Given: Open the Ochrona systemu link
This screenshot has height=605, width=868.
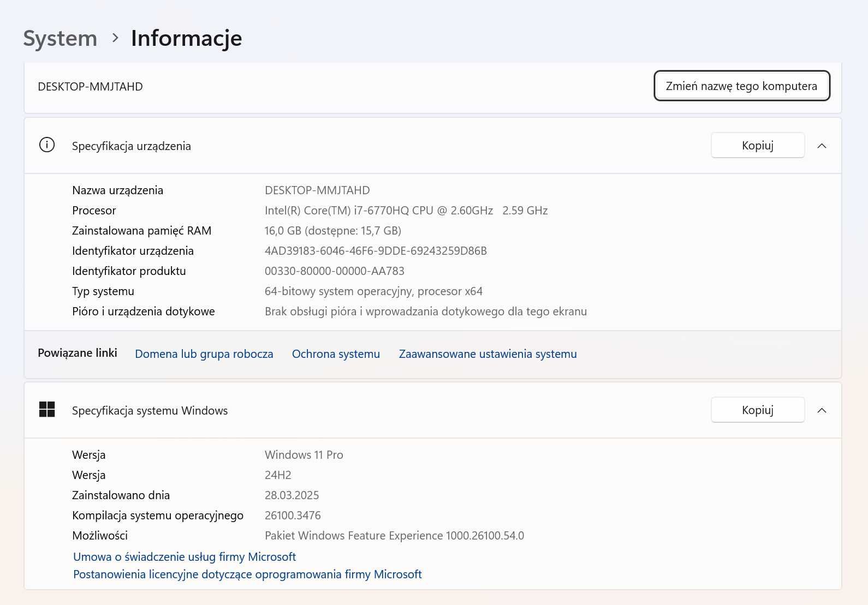Looking at the screenshot, I should point(336,354).
